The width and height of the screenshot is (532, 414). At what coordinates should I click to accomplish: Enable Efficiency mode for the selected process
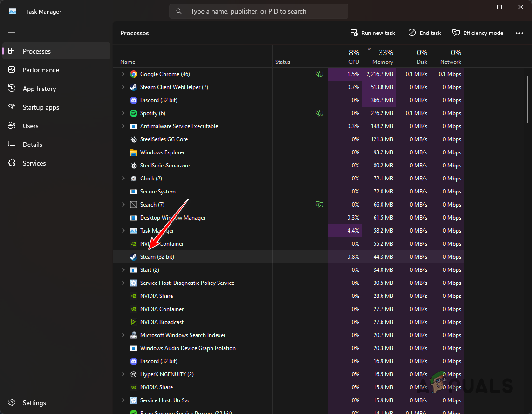[477, 33]
